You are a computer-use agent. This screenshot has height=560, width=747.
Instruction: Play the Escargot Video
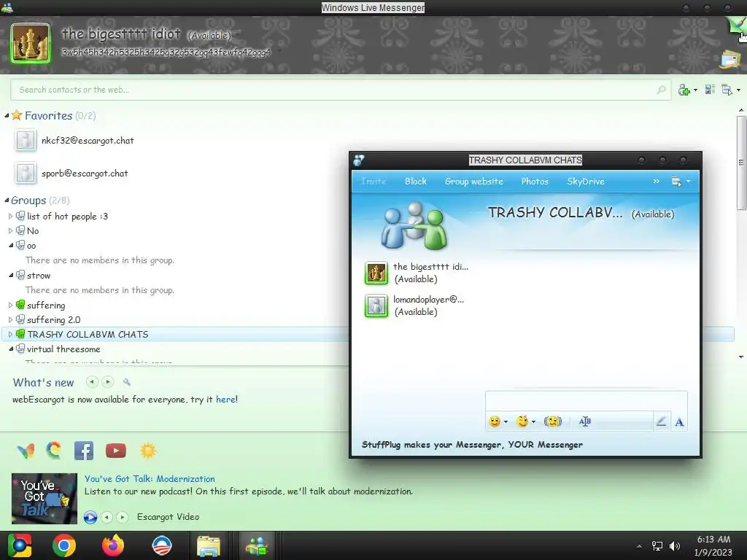tap(90, 517)
